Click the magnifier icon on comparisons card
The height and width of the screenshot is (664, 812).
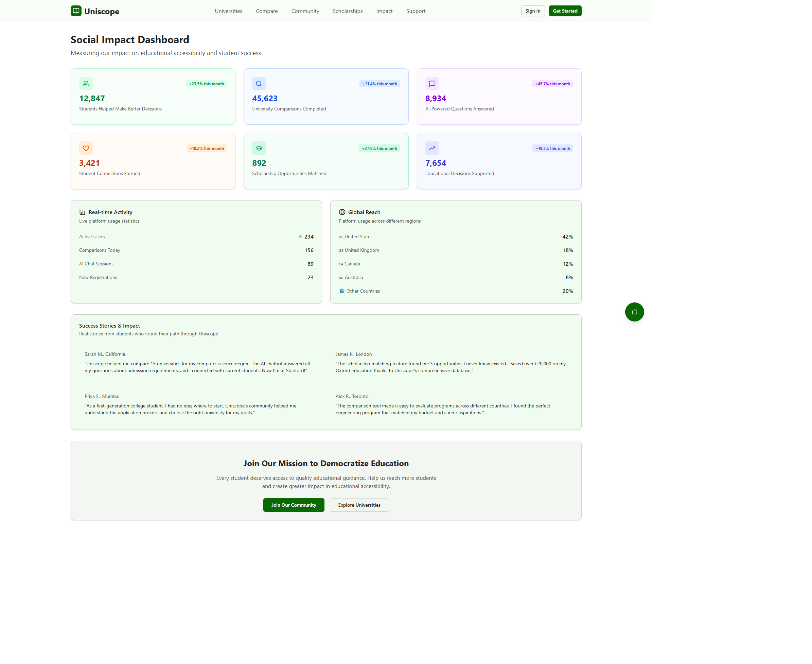[x=259, y=83]
